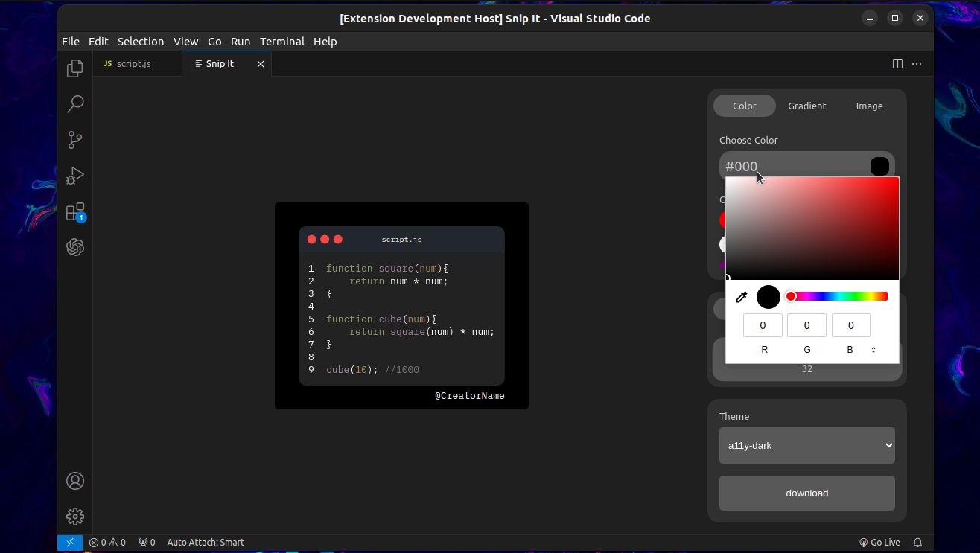Screen dimensions: 980x553
Task: Click the rainbow hue slider
Action: point(839,296)
